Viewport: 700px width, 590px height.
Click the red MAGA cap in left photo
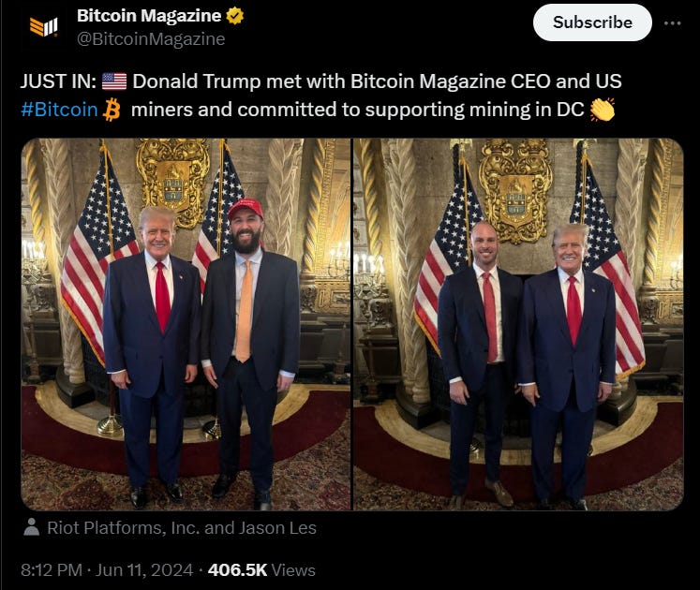point(246,209)
